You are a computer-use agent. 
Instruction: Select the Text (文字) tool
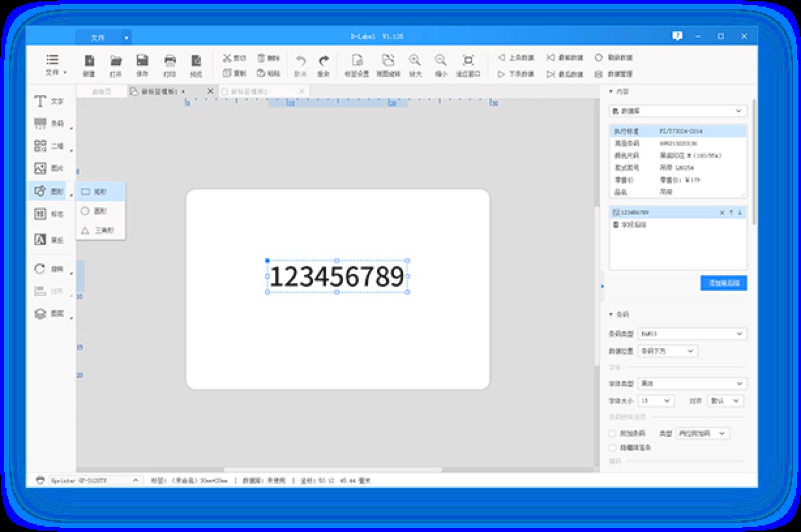[49, 101]
